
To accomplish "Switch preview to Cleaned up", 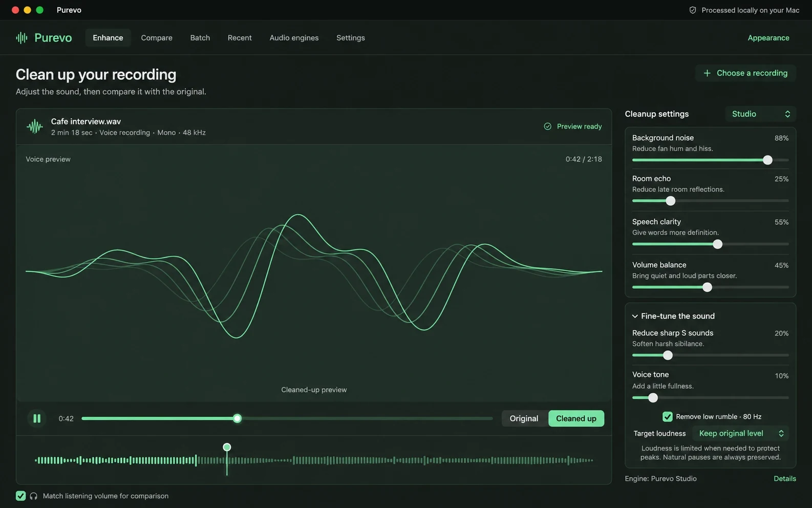I will [576, 418].
